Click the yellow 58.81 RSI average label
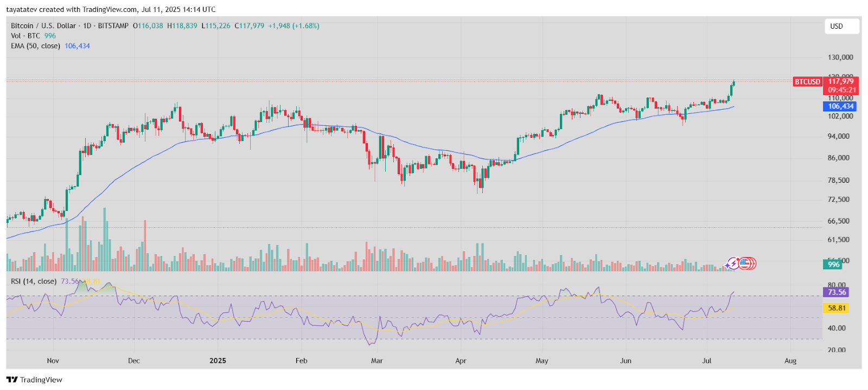The height and width of the screenshot is (390, 868). tap(837, 308)
